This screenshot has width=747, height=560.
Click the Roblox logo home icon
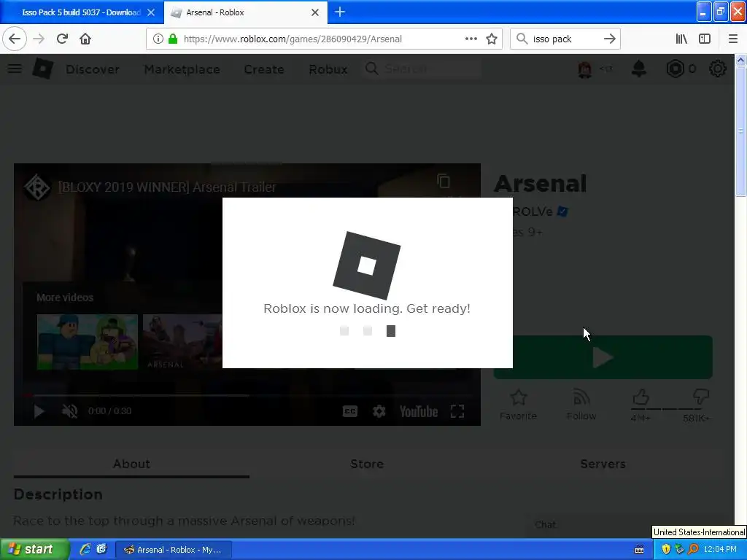[x=43, y=69]
